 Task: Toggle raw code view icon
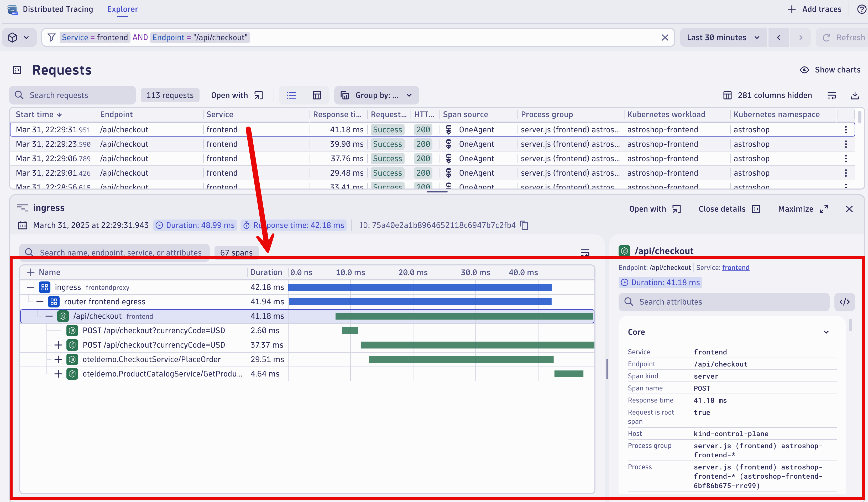click(x=845, y=302)
